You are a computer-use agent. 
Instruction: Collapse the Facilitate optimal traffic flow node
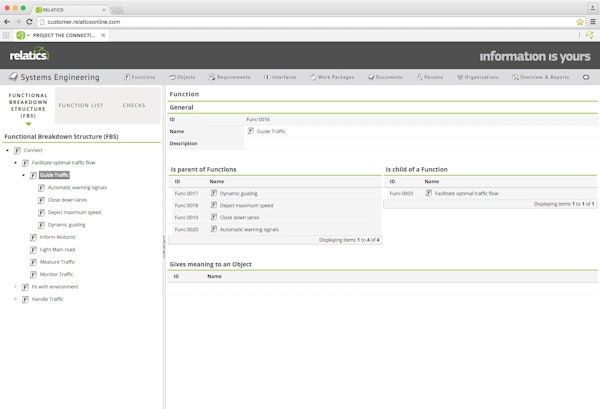click(x=15, y=163)
